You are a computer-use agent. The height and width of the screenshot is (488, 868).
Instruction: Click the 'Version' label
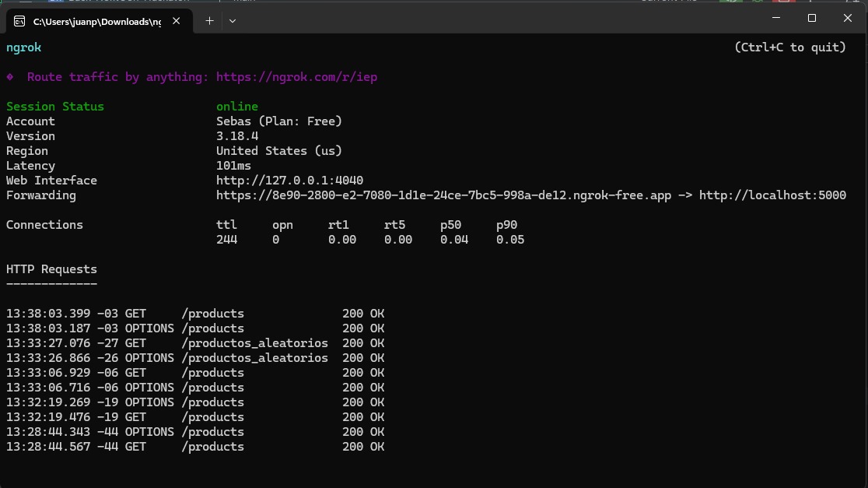tap(30, 136)
